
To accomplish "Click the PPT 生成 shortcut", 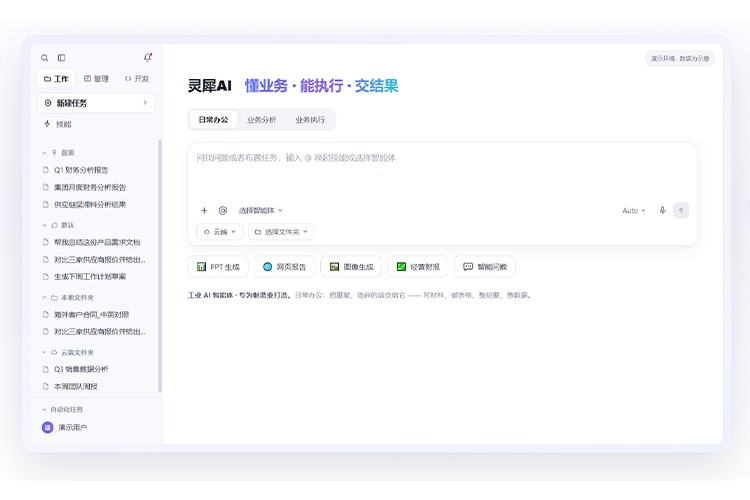I will pyautogui.click(x=218, y=267).
